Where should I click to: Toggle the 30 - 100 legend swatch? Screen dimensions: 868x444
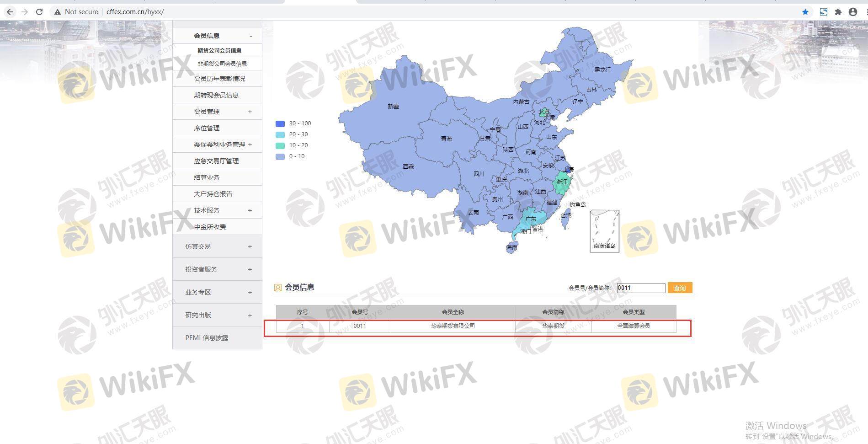[x=280, y=123]
